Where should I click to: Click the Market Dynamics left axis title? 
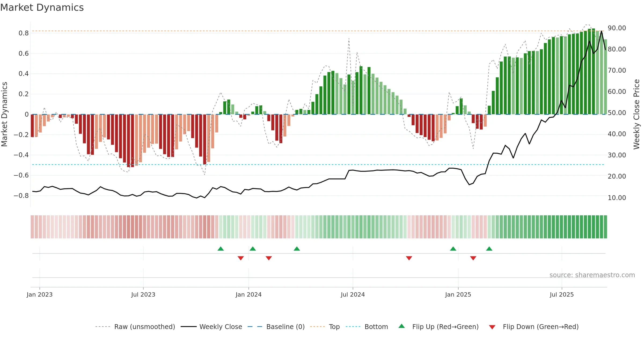(x=4, y=114)
